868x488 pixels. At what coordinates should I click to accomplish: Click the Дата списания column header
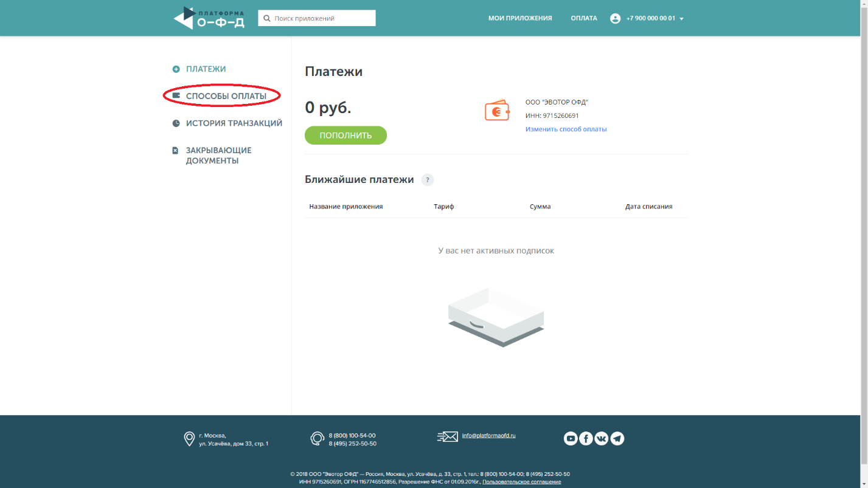coord(649,207)
